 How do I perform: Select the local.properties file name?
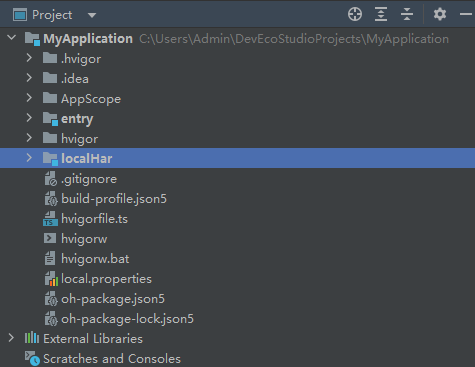(x=107, y=279)
